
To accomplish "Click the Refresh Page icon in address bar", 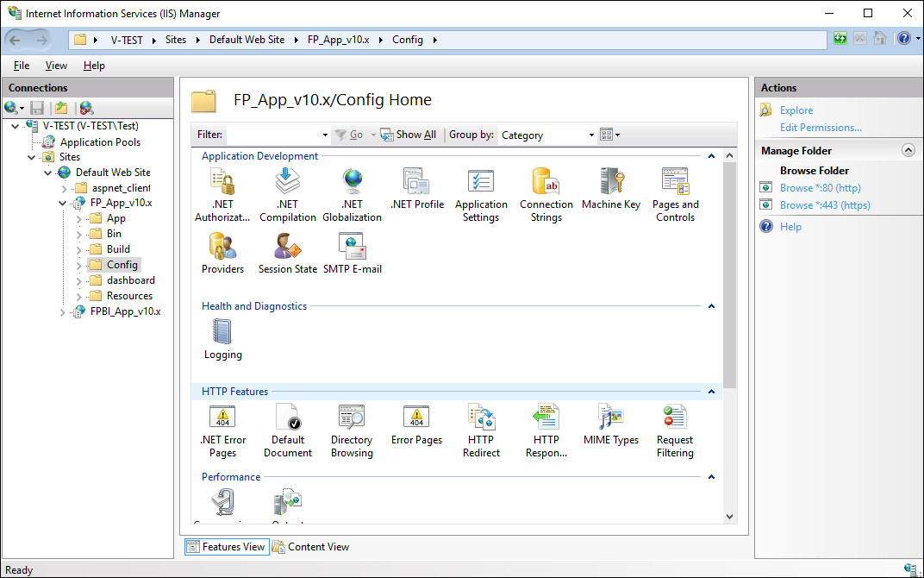I will pyautogui.click(x=840, y=39).
